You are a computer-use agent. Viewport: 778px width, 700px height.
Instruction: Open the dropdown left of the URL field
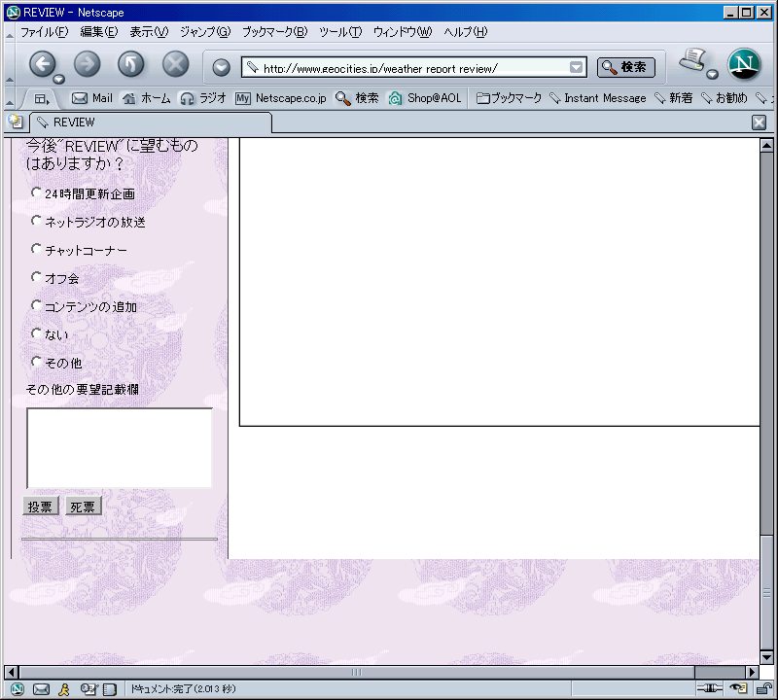click(x=222, y=67)
